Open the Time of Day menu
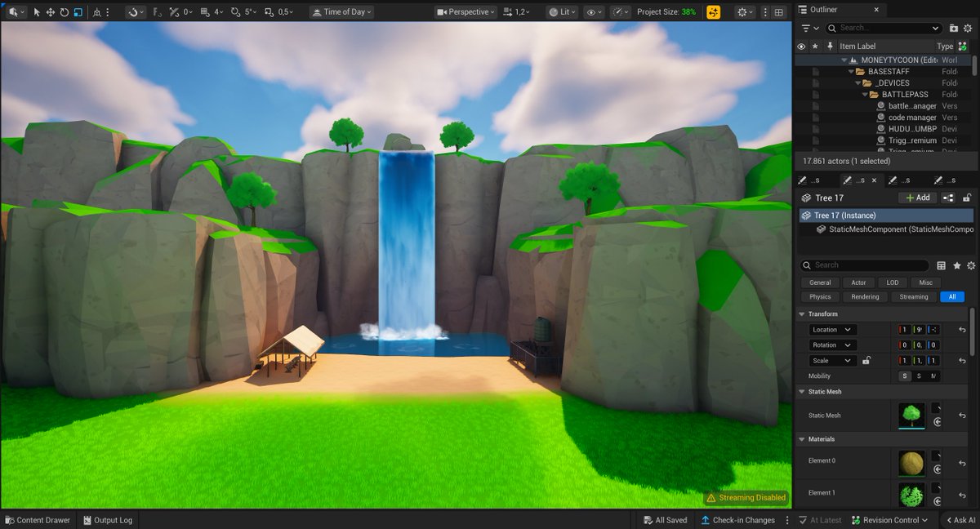This screenshot has width=980, height=529. point(341,12)
